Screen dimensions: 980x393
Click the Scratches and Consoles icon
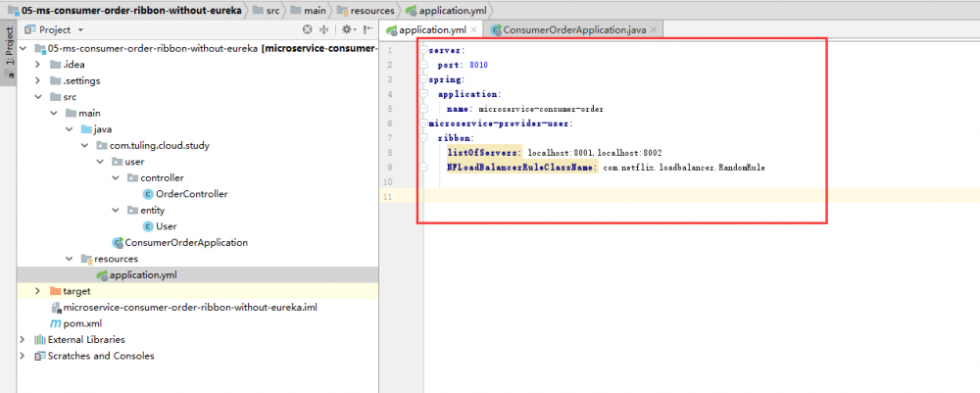[x=40, y=356]
